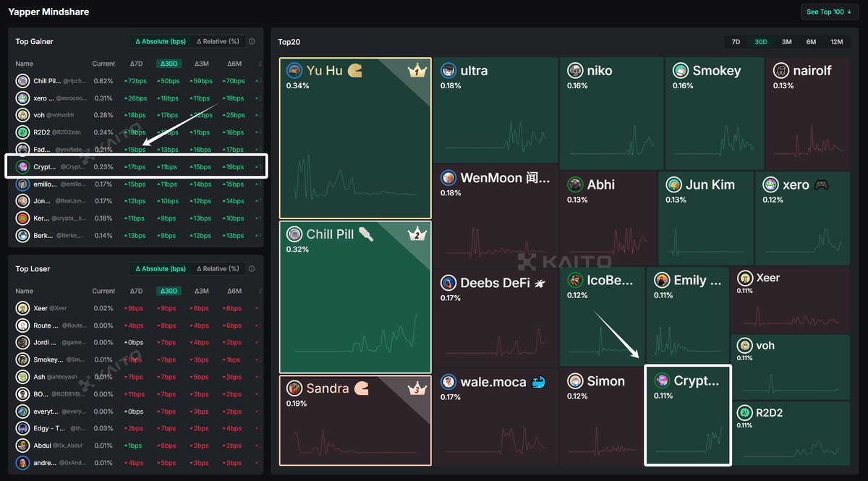Click the @ahboyash handle in Top Loser

click(64, 377)
